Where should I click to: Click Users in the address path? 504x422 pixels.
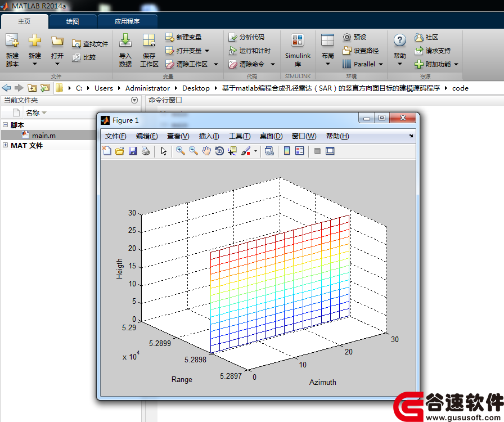(x=103, y=88)
